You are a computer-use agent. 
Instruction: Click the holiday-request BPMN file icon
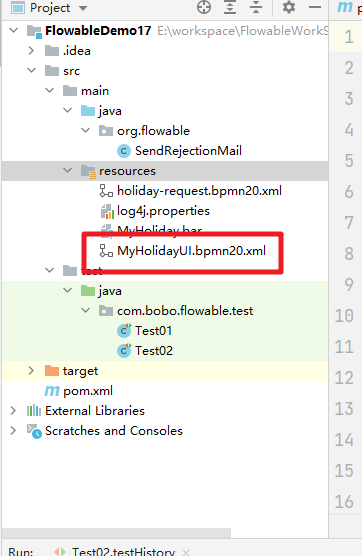coord(106,191)
